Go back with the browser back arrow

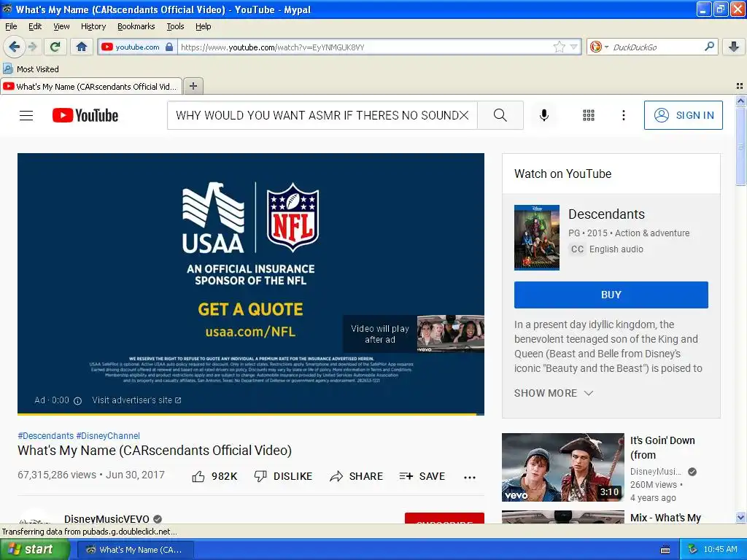point(14,47)
